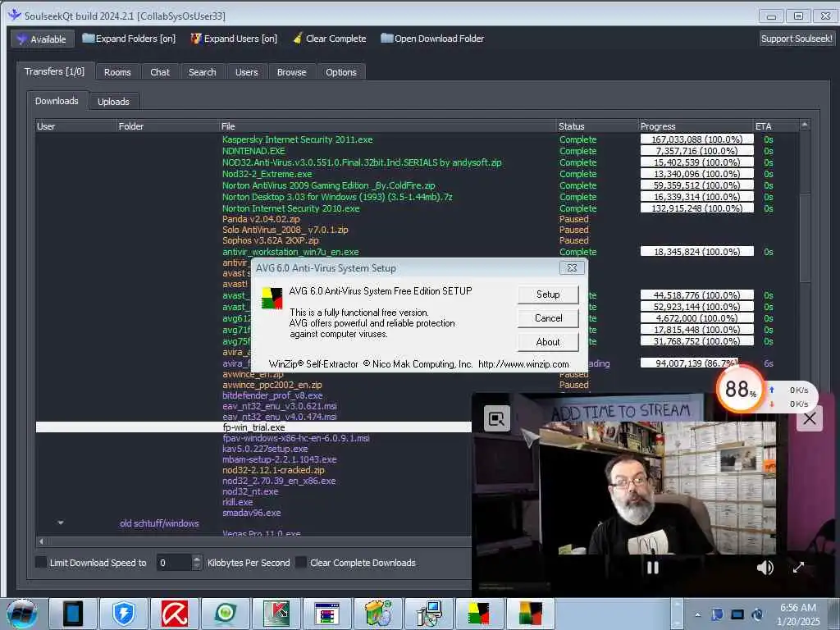Screen dimensions: 840x630
Task: Open the Kaspersky K taskbar icon
Action: (x=276, y=614)
